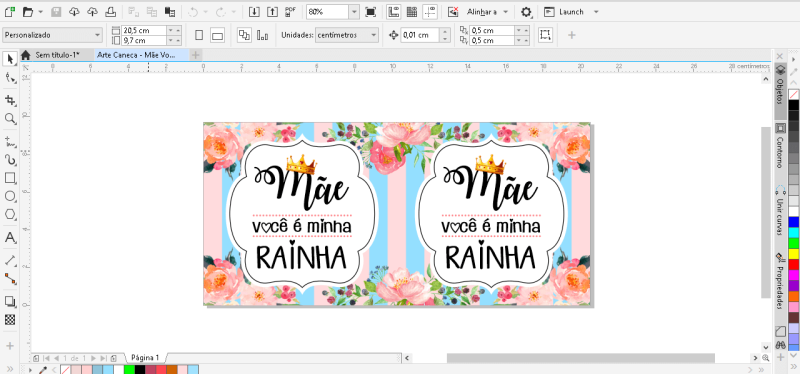This screenshot has width=800, height=374.
Task: Select the Página 1 page tab
Action: click(145, 358)
